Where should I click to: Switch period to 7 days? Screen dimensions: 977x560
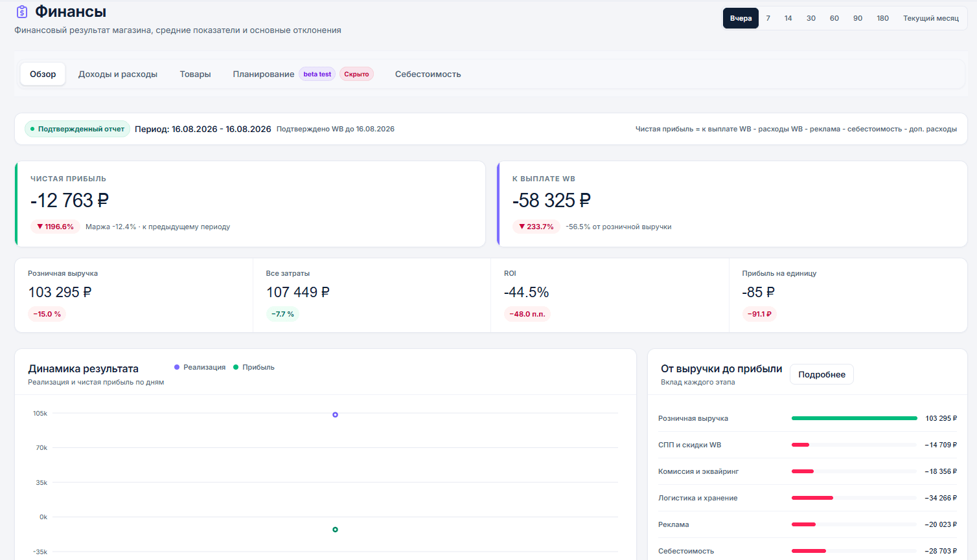pyautogui.click(x=768, y=18)
